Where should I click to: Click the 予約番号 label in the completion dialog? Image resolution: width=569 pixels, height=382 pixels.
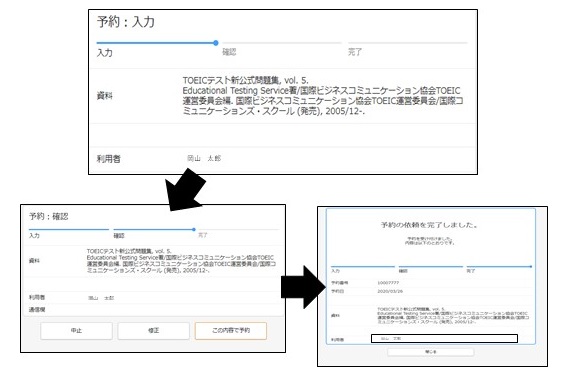[339, 283]
